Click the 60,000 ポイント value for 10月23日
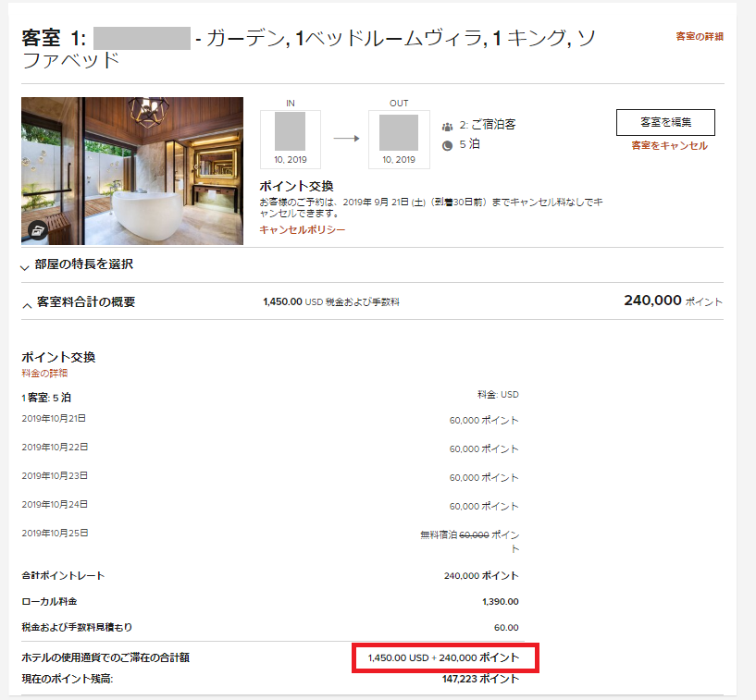This screenshot has width=756, height=700. pyautogui.click(x=484, y=478)
